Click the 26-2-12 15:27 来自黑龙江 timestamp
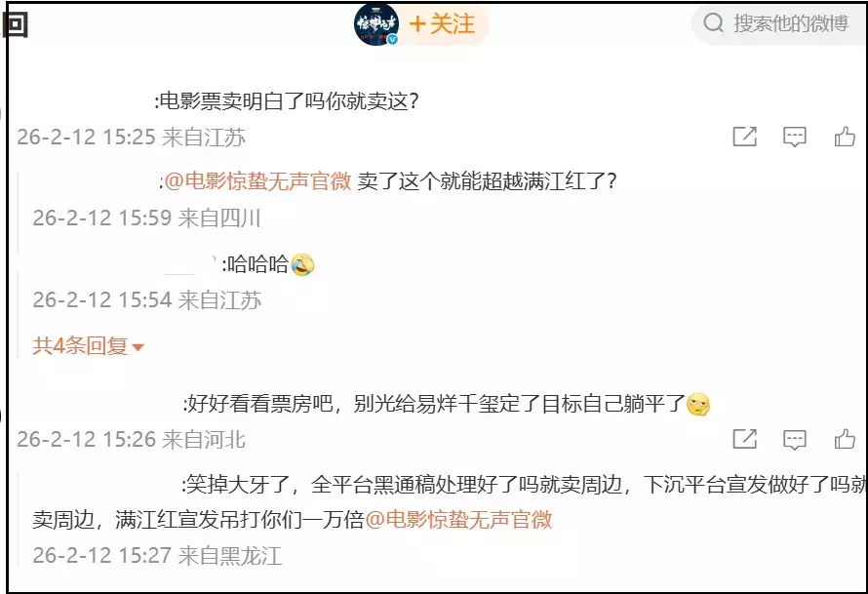The height and width of the screenshot is (594, 868). coord(157,555)
